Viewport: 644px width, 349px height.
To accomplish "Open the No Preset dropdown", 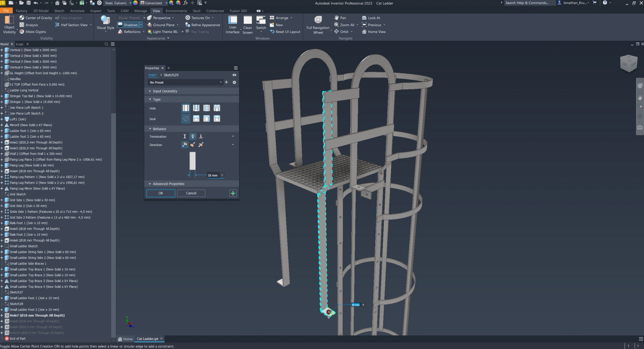I will (x=185, y=83).
